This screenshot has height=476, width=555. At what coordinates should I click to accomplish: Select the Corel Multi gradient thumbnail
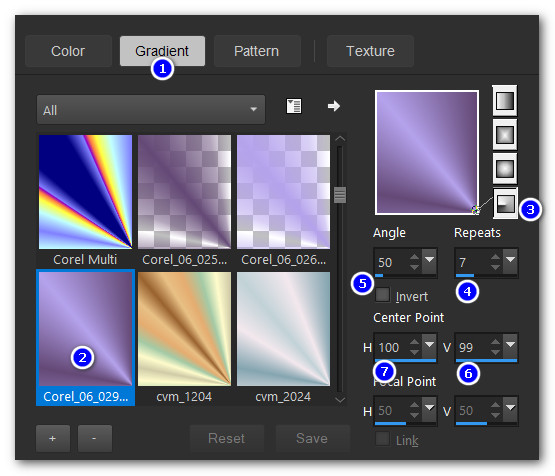(x=85, y=192)
